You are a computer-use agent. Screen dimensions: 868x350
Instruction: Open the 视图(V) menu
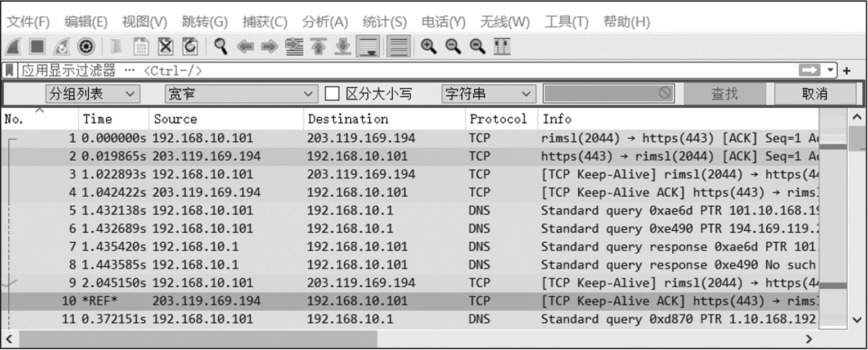(x=145, y=22)
